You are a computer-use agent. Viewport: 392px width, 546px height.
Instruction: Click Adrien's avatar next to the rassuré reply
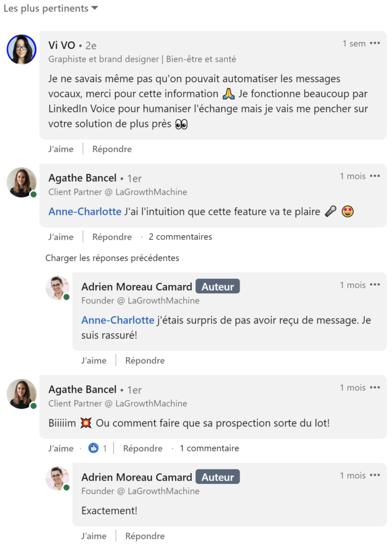click(x=57, y=288)
